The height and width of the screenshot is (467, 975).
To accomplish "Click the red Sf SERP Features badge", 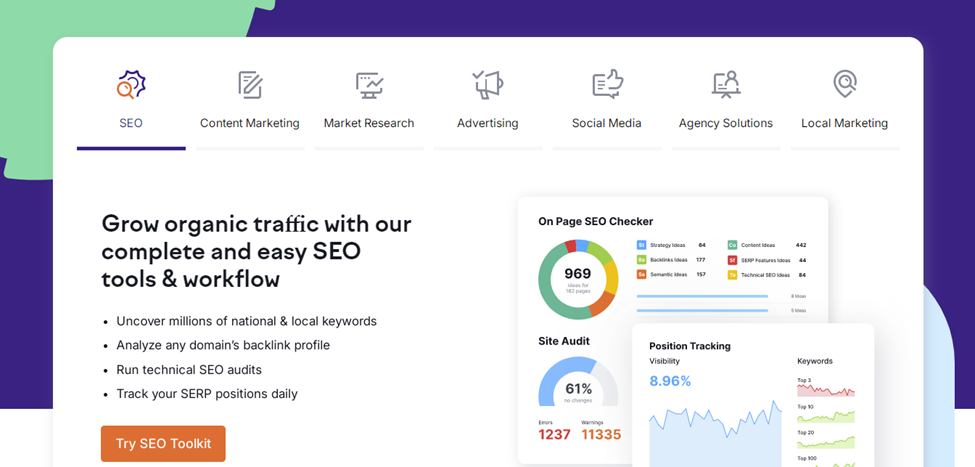I will tap(732, 260).
